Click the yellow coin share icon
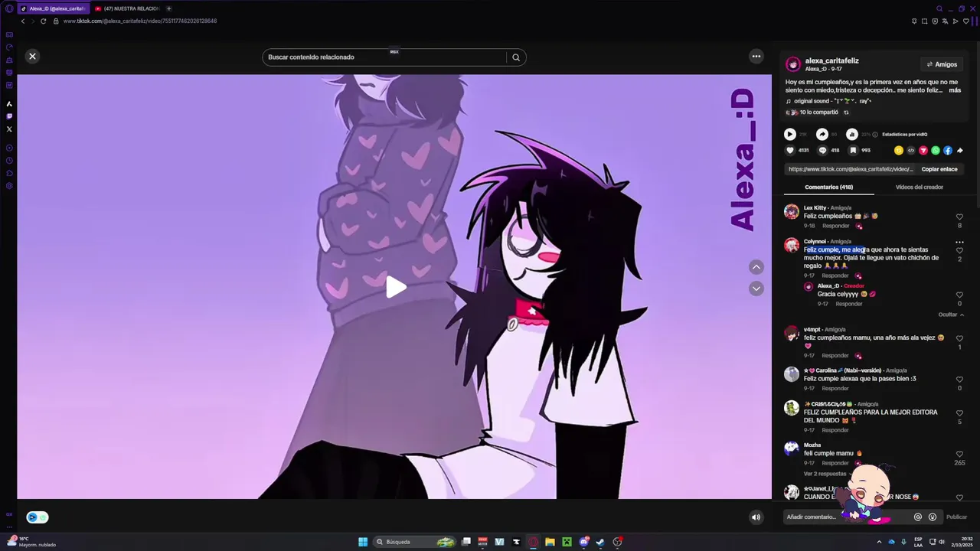Screen dimensions: 980x551 tap(899, 151)
